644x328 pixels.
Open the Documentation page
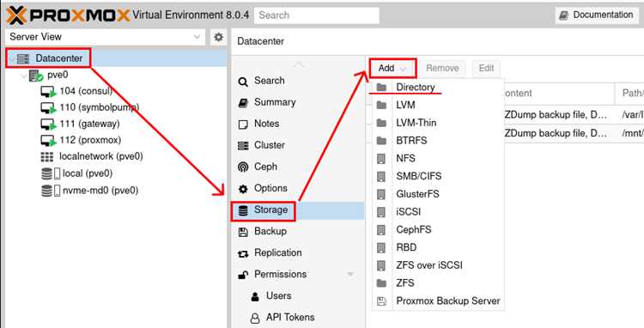coord(597,15)
